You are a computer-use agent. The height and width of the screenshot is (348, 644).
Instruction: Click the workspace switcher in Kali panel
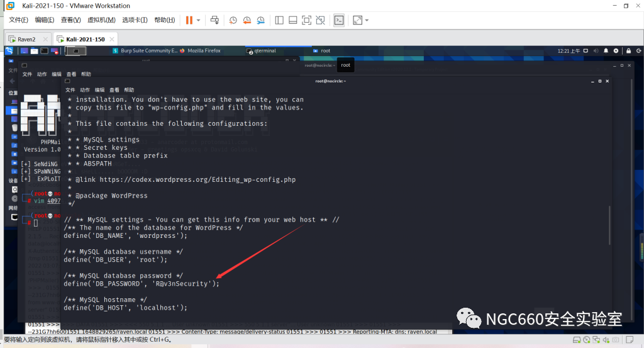pos(76,51)
